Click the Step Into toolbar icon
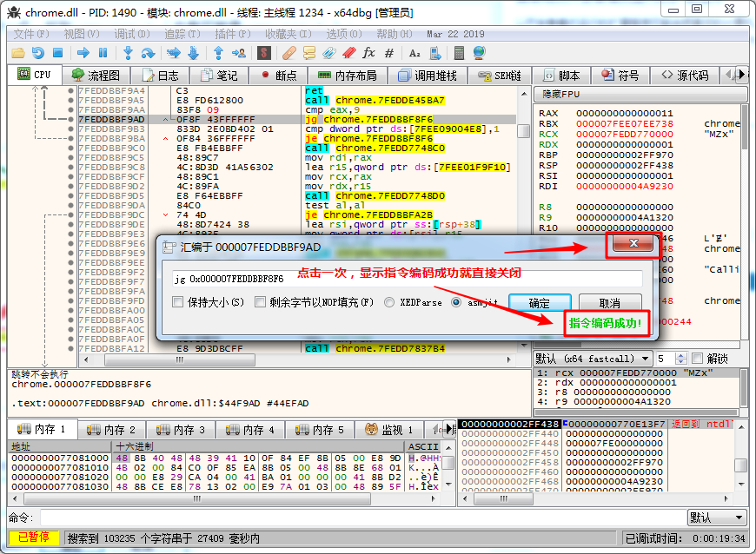The image size is (756, 554). pyautogui.click(x=129, y=53)
